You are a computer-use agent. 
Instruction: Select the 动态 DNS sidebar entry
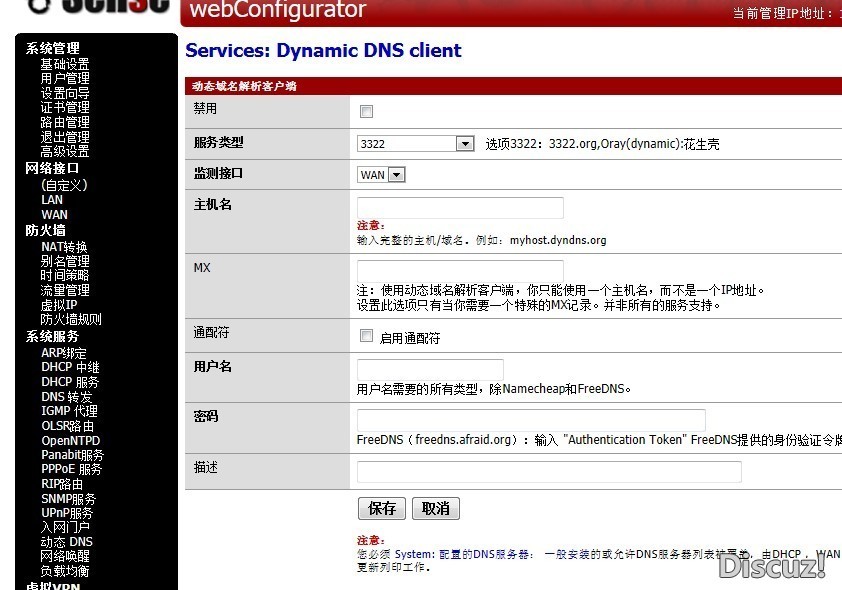tap(67, 542)
